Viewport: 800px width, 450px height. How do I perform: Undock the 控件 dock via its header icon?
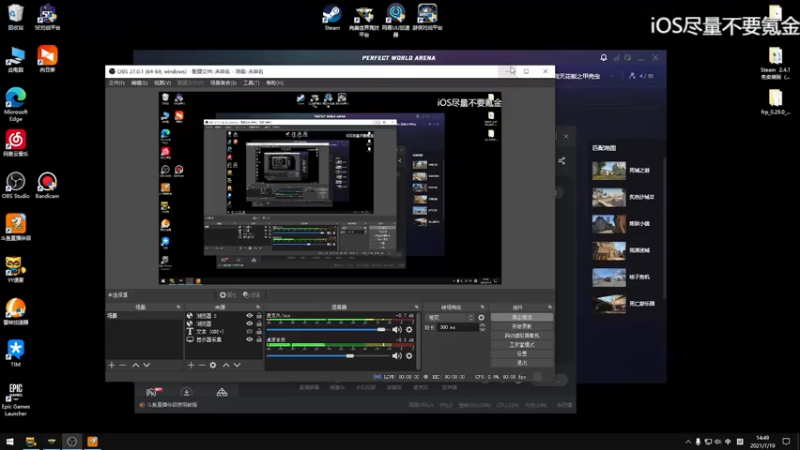point(549,307)
